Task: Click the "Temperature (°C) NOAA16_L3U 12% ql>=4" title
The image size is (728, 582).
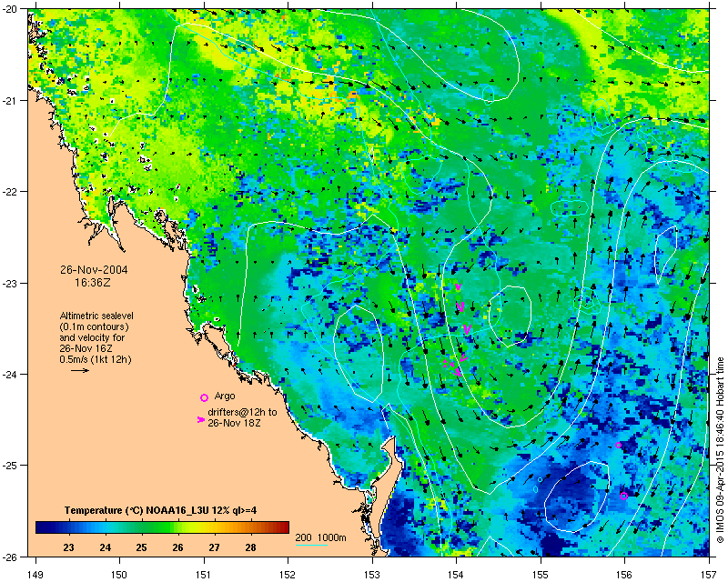Action: tap(161, 510)
